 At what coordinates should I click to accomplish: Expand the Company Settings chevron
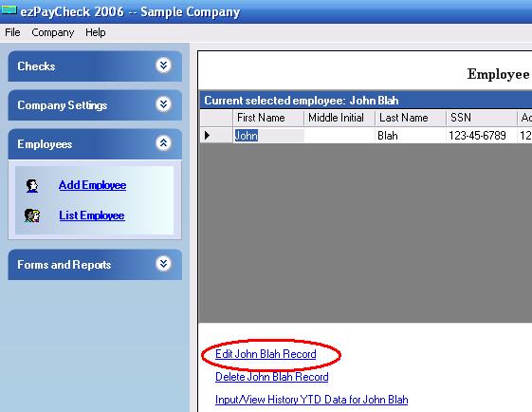click(163, 104)
